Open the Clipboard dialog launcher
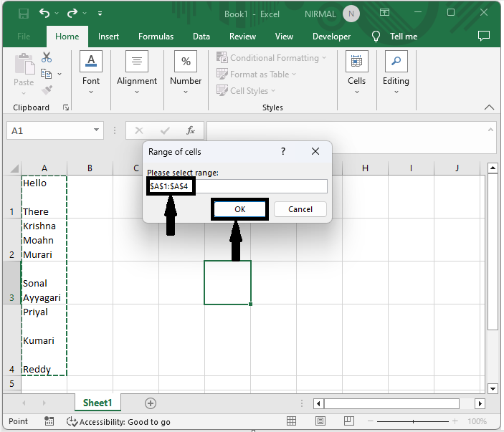This screenshot has height=432, width=504. (x=66, y=107)
